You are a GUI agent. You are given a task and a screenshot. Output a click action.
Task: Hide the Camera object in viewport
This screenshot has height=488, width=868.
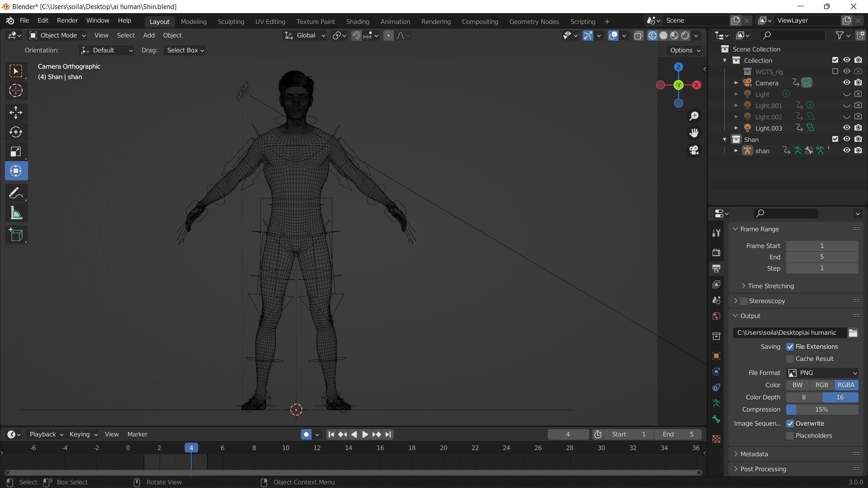click(x=846, y=83)
